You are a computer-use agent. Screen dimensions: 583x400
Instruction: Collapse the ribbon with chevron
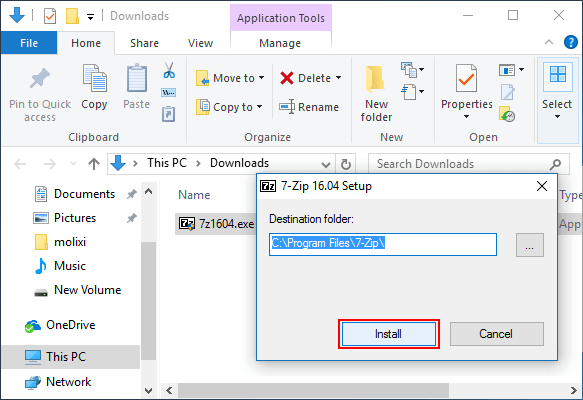click(x=549, y=42)
